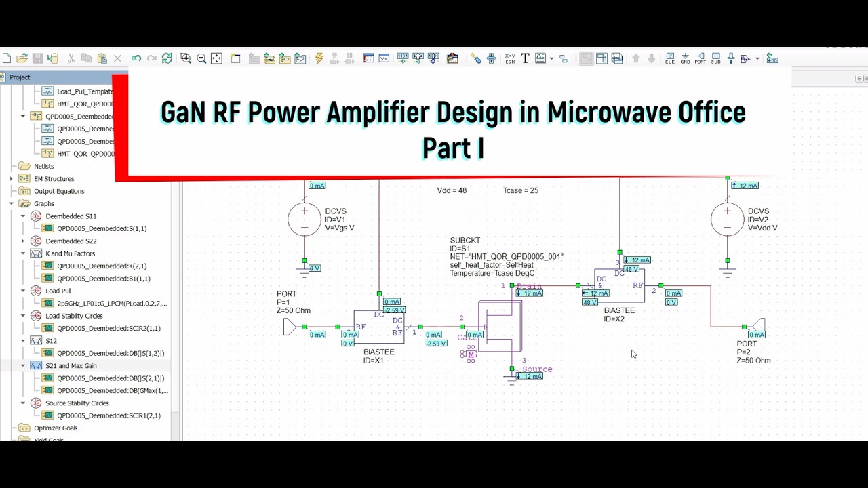The image size is (868, 488).
Task: Click the Paste clipboard icon
Action: [102, 59]
